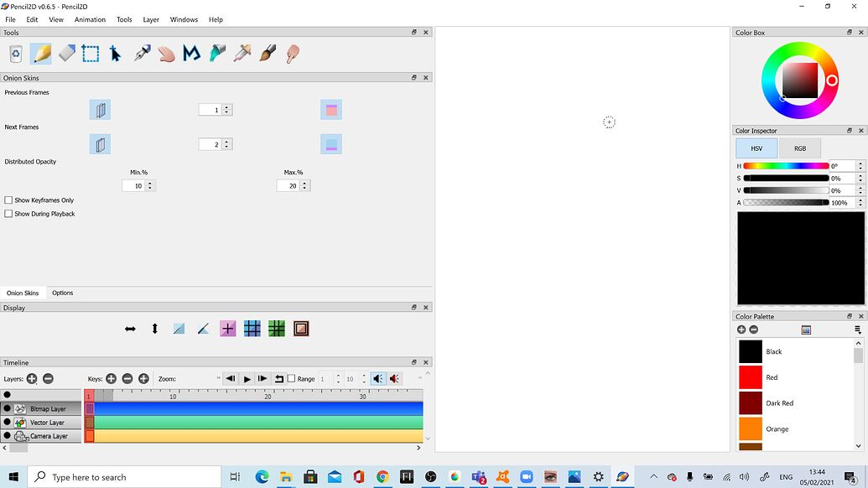Increase the Hue value stepper
Image resolution: width=868 pixels, height=488 pixels.
[860, 164]
